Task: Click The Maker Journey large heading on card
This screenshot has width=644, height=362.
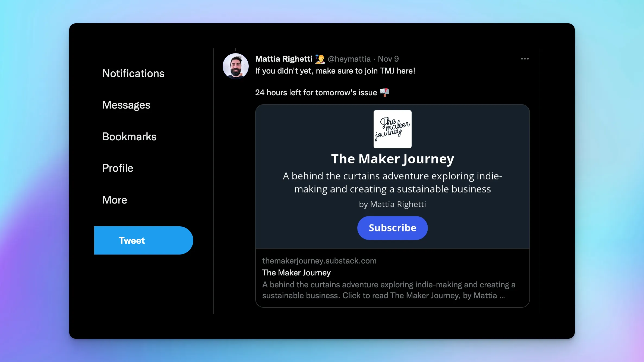Action: coord(392,159)
